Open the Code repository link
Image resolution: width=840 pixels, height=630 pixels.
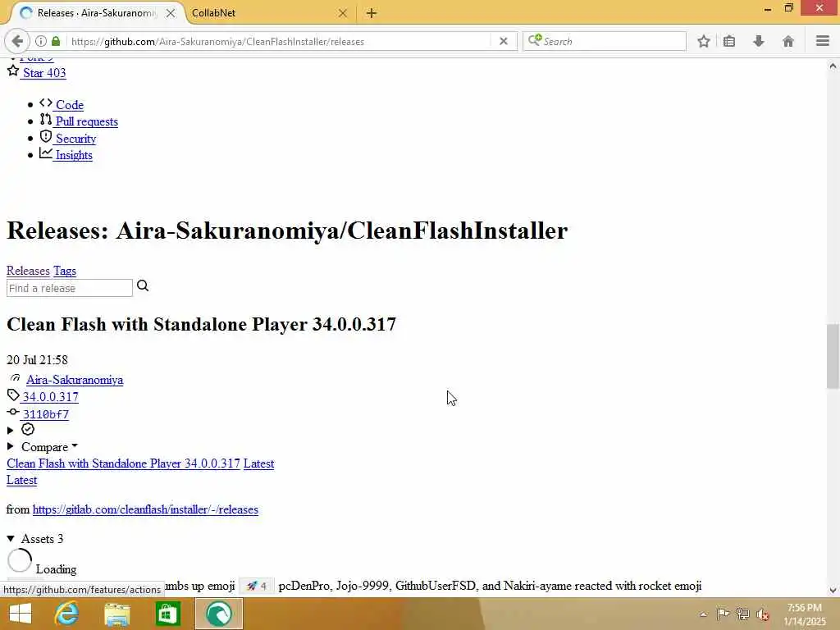pyautogui.click(x=70, y=104)
